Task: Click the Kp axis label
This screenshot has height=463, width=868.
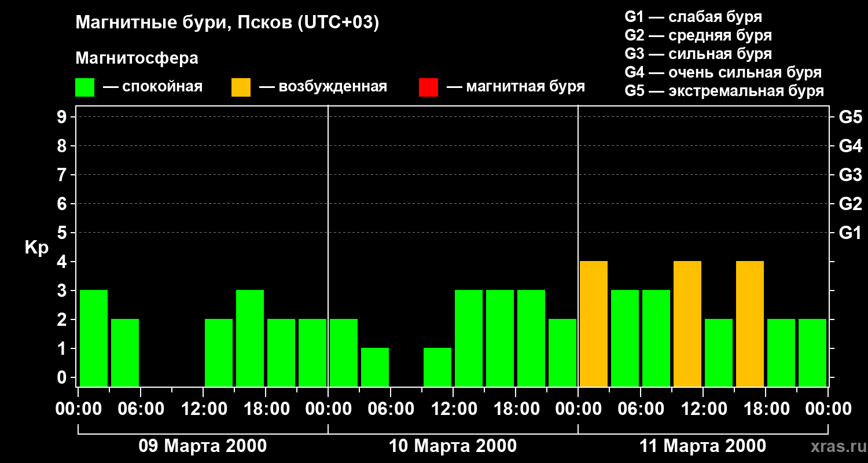Action: (36, 248)
